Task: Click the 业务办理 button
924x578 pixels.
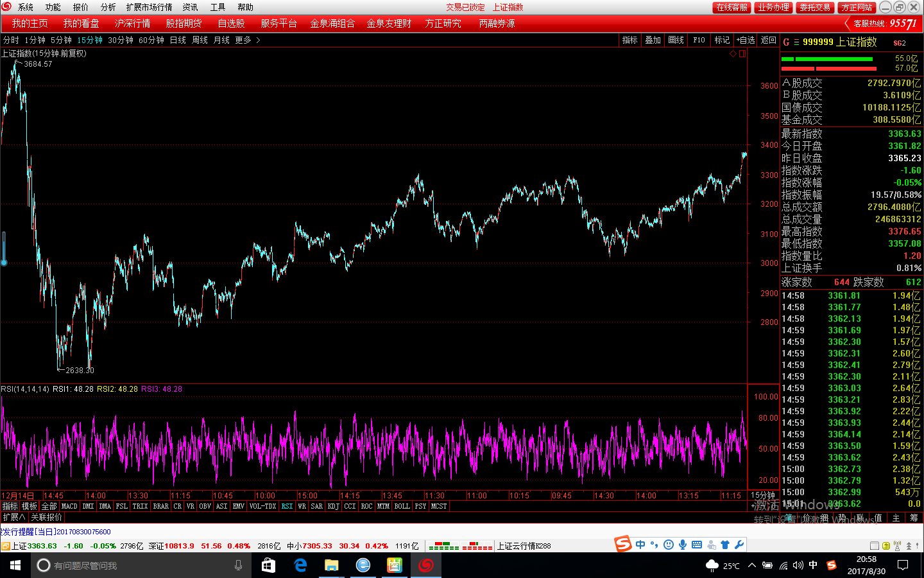Action: (x=773, y=7)
